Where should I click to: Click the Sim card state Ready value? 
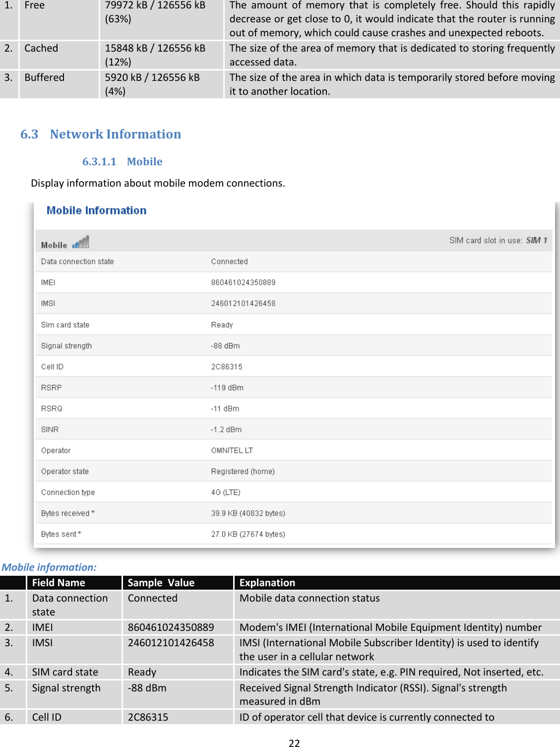(x=222, y=324)
